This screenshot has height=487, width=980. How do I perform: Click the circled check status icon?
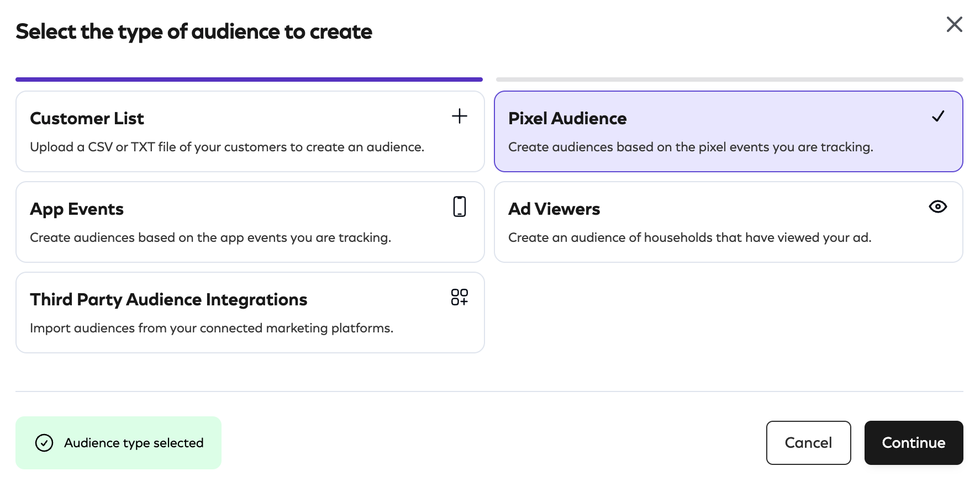44,443
